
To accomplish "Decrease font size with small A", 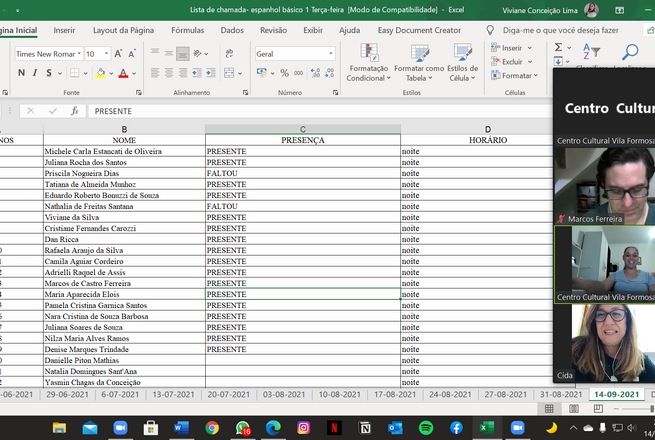I will [x=132, y=54].
